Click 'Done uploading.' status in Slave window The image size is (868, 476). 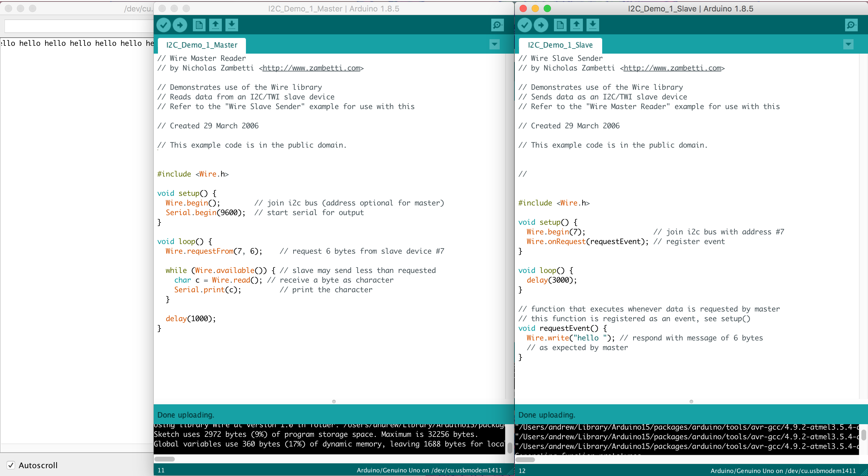[x=546, y=415]
